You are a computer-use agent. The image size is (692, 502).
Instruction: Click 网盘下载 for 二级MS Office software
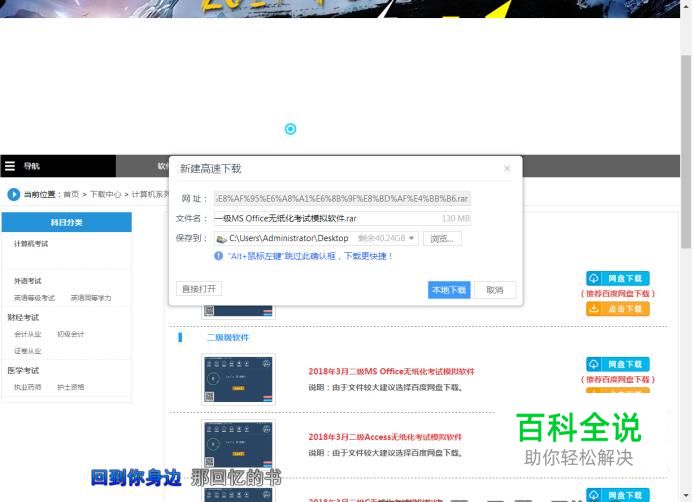point(618,364)
